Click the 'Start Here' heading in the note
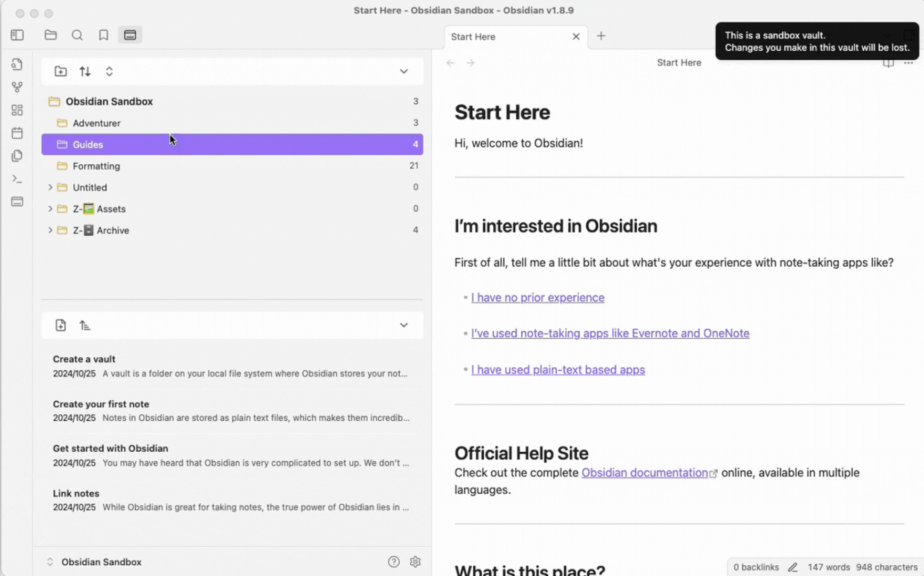The width and height of the screenshot is (924, 576). point(502,113)
